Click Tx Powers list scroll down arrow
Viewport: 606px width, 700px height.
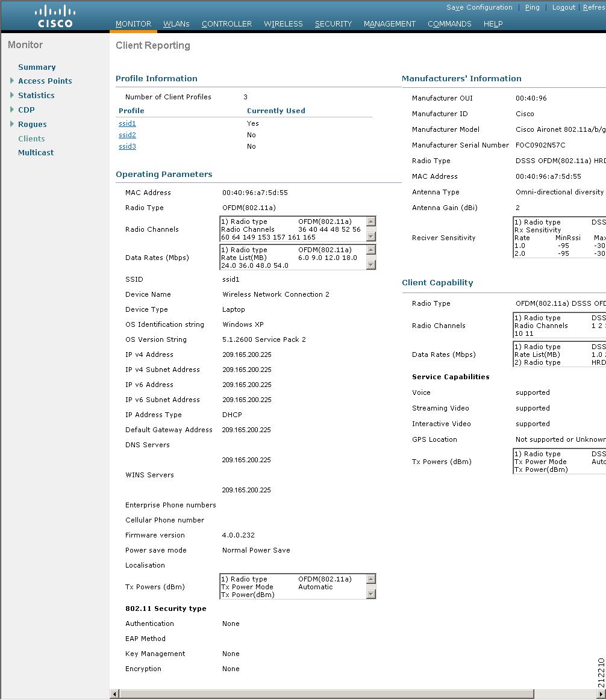pos(370,593)
